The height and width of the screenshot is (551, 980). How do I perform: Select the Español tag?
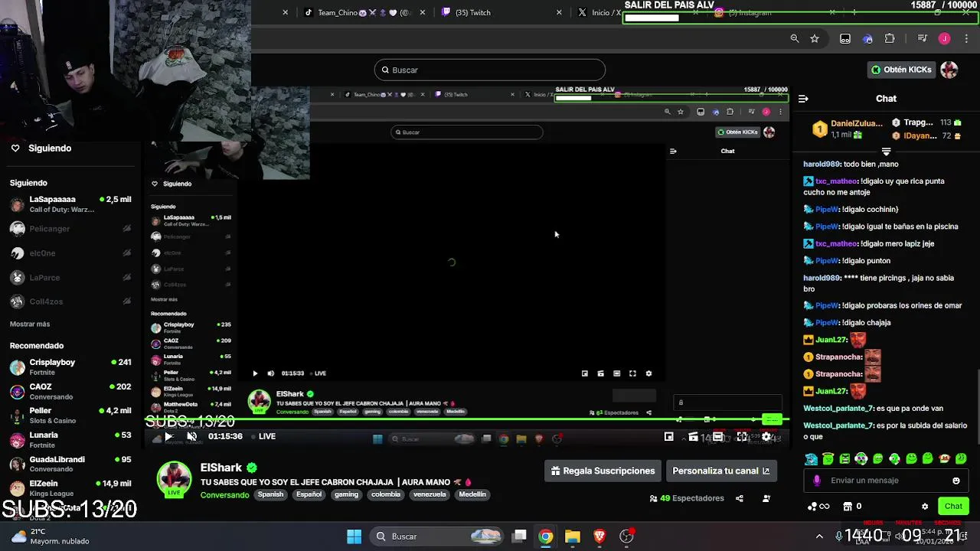point(309,494)
